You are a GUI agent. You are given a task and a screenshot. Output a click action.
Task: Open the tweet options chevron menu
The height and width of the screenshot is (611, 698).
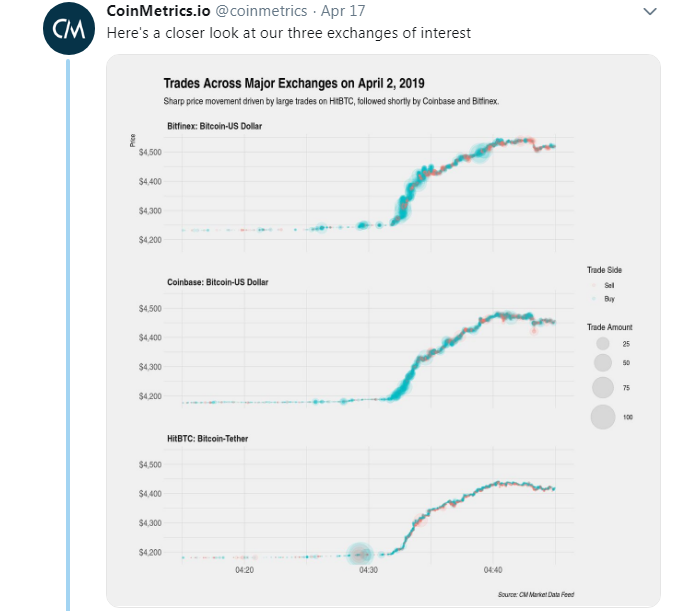pyautogui.click(x=650, y=12)
